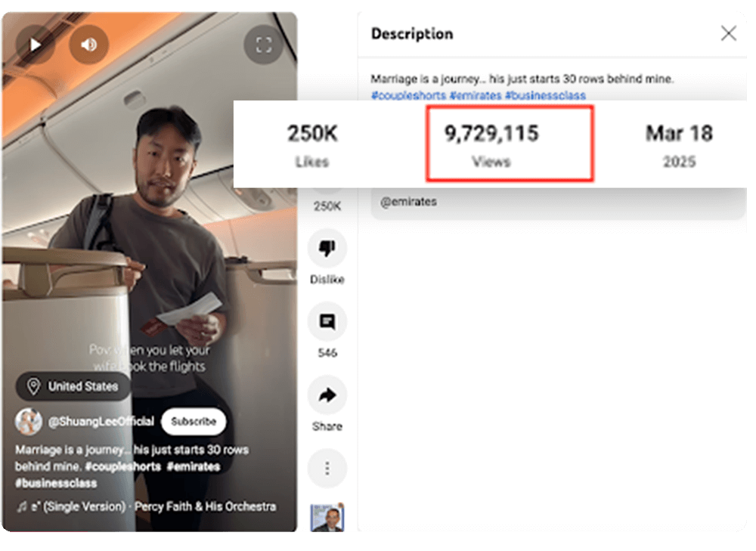This screenshot has width=756, height=551.
Task: Open the comments with 546 count
Action: (x=327, y=321)
